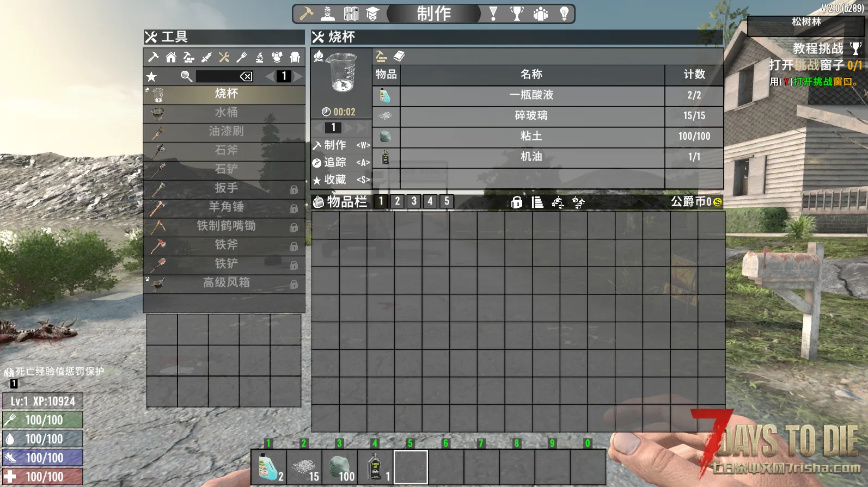
Task: Switch to inventory page 1
Action: [381, 201]
